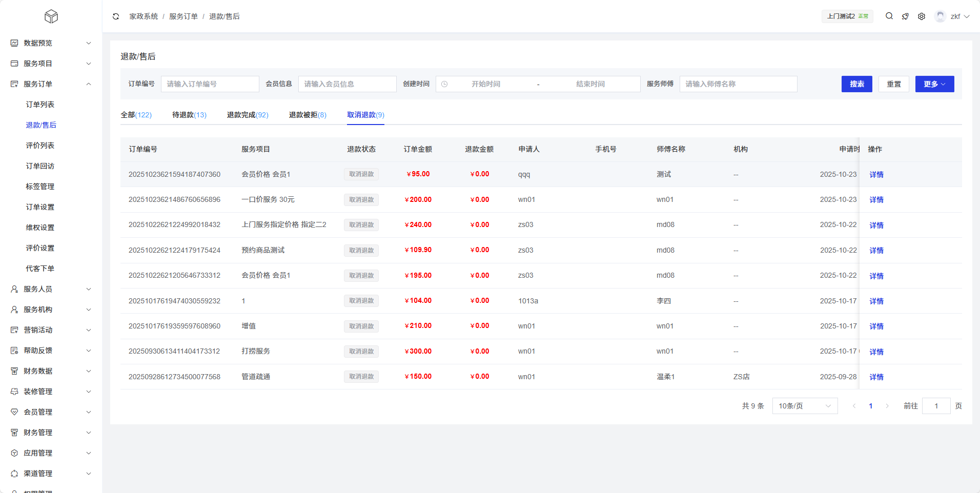Switch to the 待退款 tab
Screen dimensions: 980x493
tap(189, 115)
